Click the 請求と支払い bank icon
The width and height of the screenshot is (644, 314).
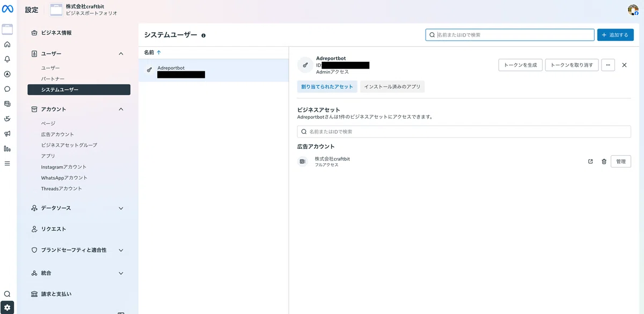[34, 294]
